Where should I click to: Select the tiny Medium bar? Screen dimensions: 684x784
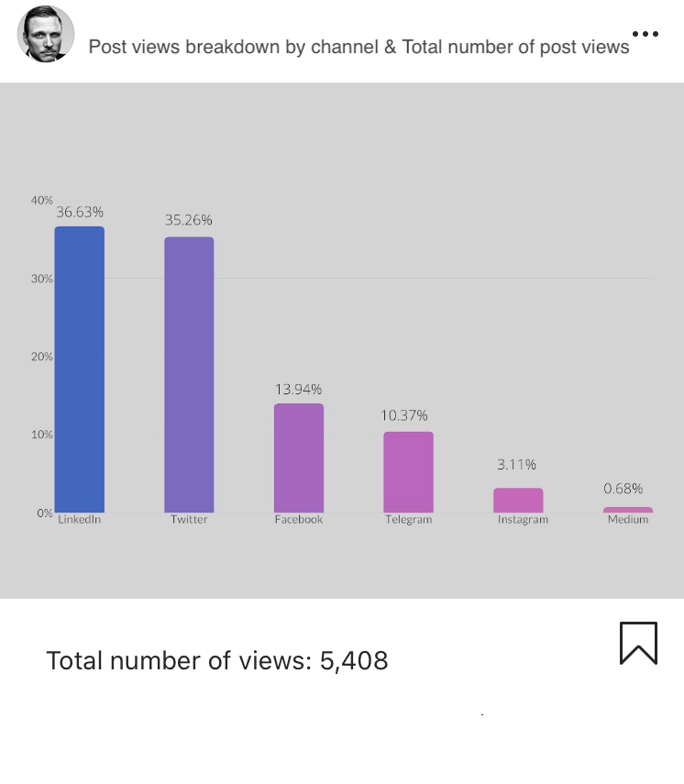[628, 510]
